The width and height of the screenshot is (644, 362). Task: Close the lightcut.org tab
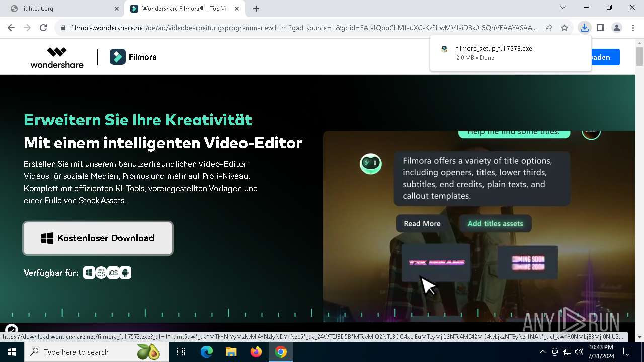(x=117, y=9)
